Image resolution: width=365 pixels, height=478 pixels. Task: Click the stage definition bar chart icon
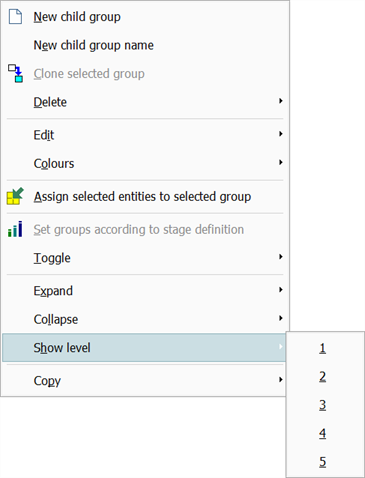15,229
